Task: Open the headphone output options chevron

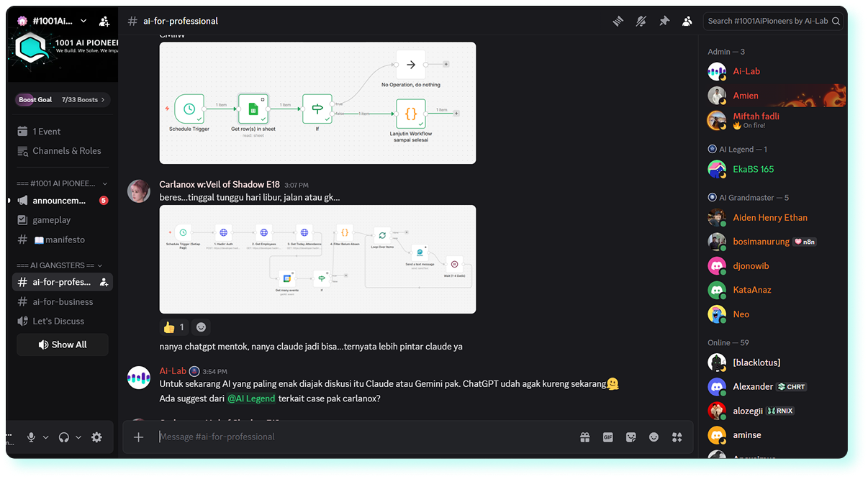Action: 78,437
